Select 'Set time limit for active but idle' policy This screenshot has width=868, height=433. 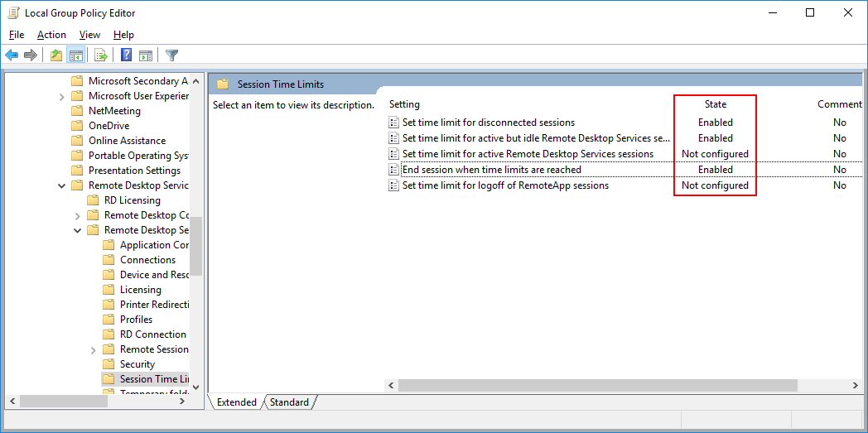pos(537,137)
